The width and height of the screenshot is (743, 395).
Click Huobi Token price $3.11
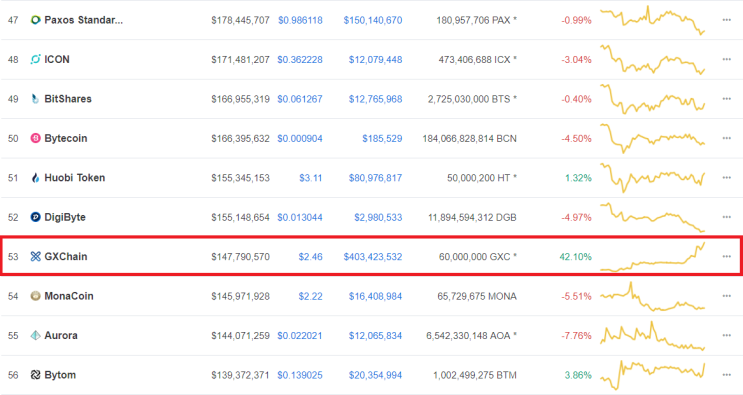coord(310,178)
